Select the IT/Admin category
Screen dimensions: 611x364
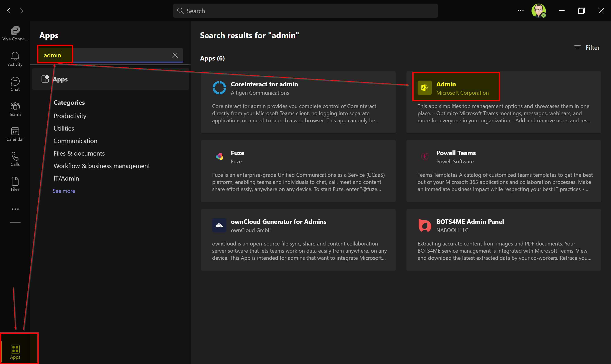(66, 178)
